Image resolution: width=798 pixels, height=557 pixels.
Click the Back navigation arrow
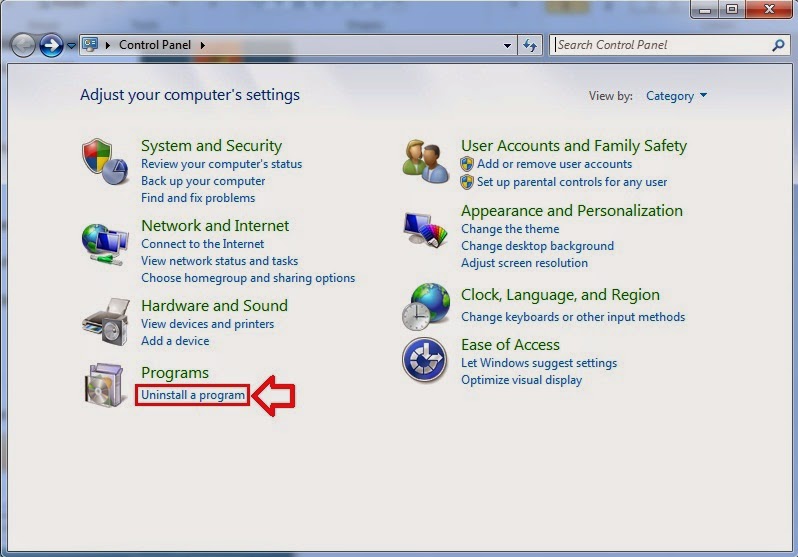tap(23, 45)
